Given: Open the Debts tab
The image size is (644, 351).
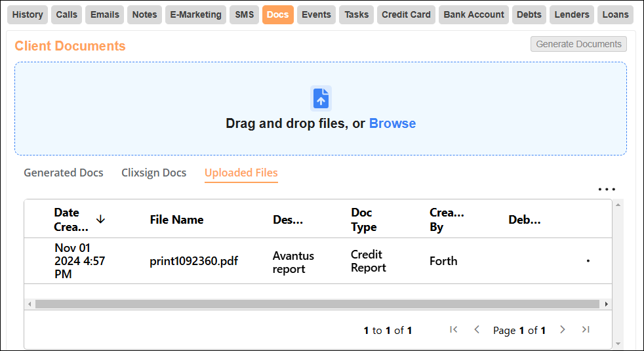Looking at the screenshot, I should pyautogui.click(x=529, y=15).
